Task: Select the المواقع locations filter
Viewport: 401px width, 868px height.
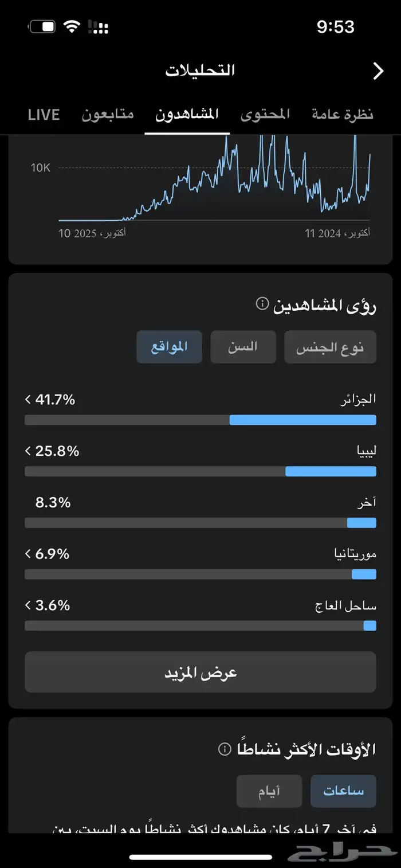Action: coord(169,347)
